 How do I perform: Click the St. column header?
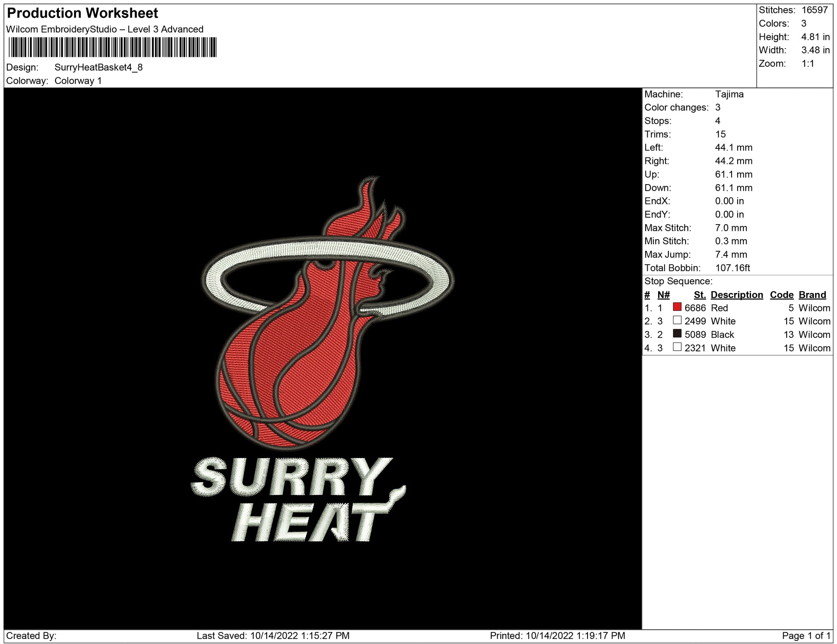click(x=699, y=295)
